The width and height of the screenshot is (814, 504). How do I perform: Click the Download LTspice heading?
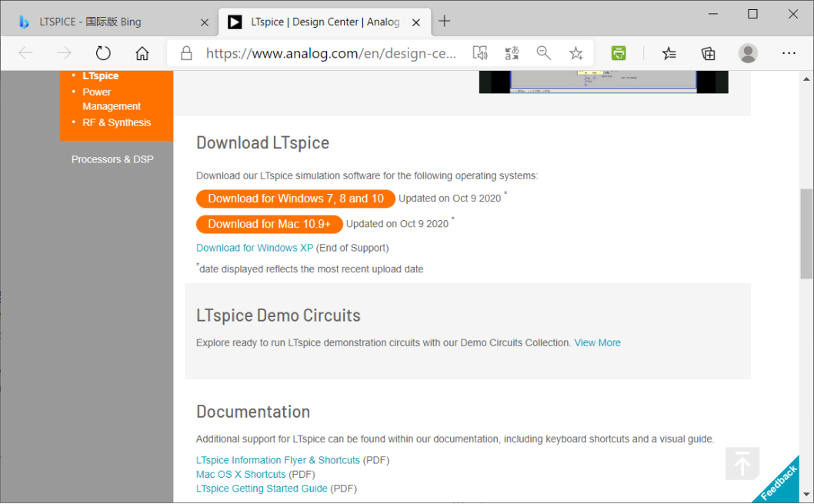(x=262, y=143)
